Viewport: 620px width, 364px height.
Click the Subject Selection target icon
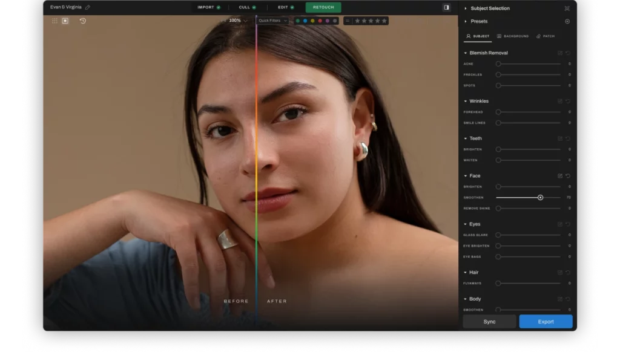tap(567, 8)
